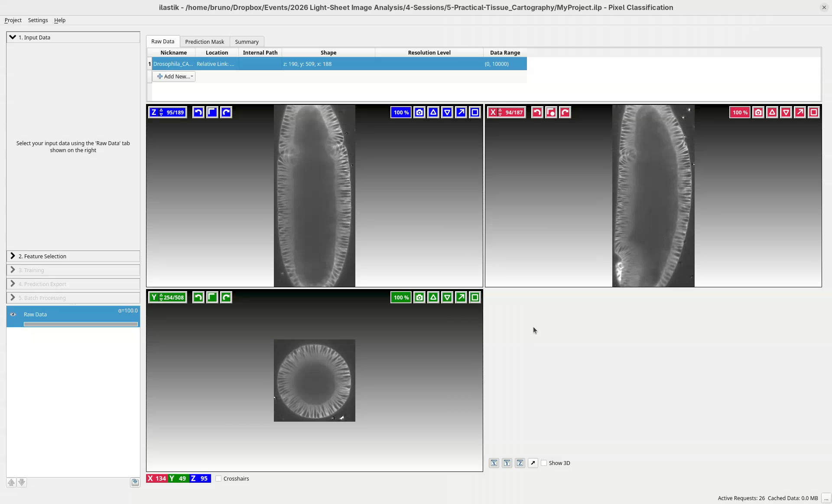Open the Project menu
The height and width of the screenshot is (504, 832).
[13, 20]
